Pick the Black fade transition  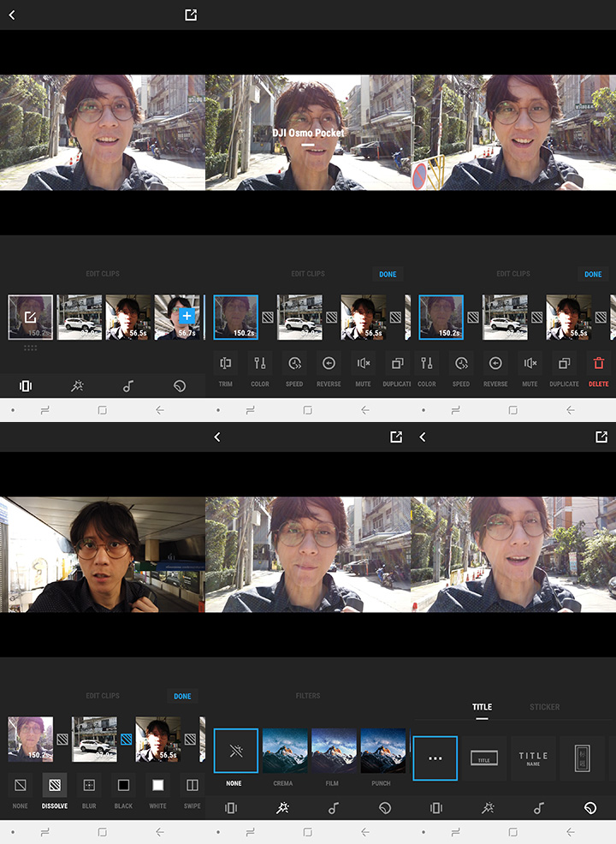coord(123,786)
